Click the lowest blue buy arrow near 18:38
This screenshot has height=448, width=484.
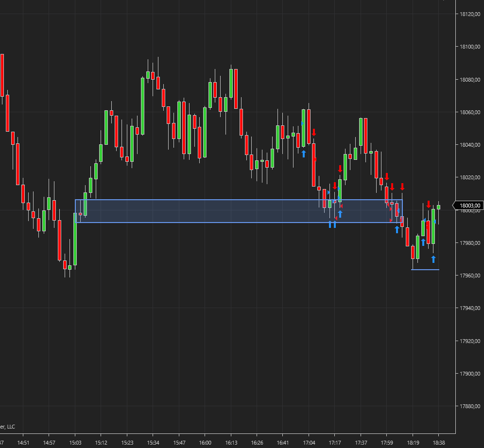[x=433, y=259]
